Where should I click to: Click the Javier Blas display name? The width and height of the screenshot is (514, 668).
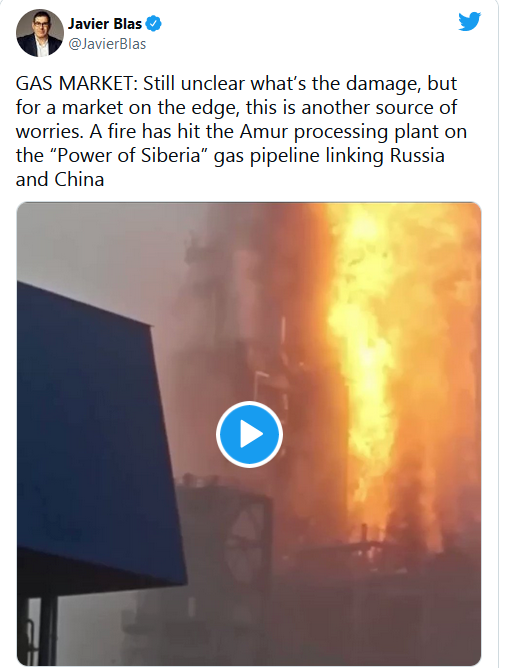[105, 23]
